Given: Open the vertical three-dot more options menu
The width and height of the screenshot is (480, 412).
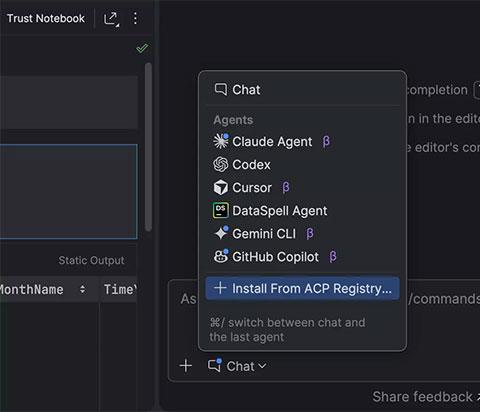Looking at the screenshot, I should (135, 19).
